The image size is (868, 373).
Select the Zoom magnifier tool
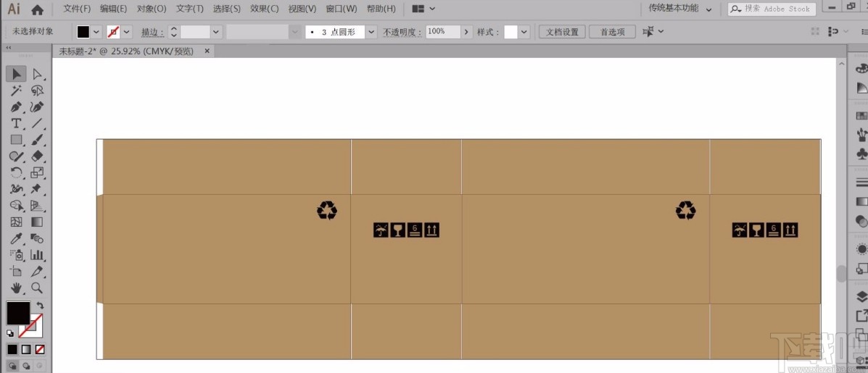pos(37,288)
